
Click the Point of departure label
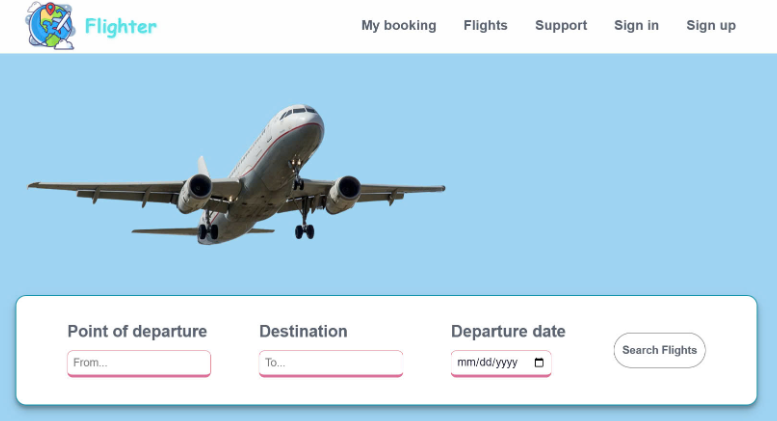[137, 332]
